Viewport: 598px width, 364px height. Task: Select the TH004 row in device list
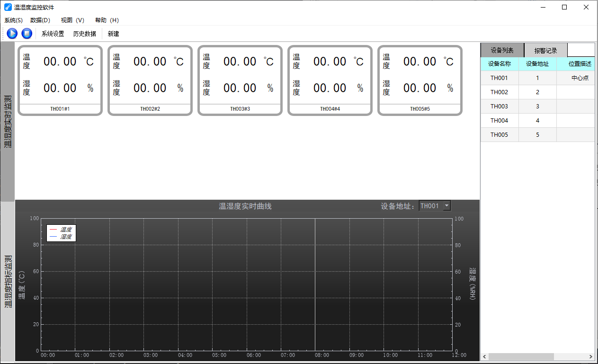pyautogui.click(x=537, y=121)
